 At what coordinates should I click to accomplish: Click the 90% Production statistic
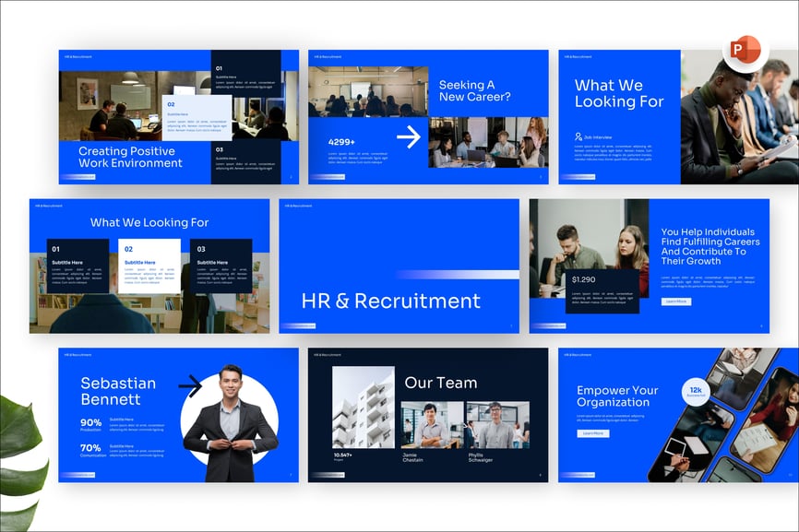tap(91, 425)
